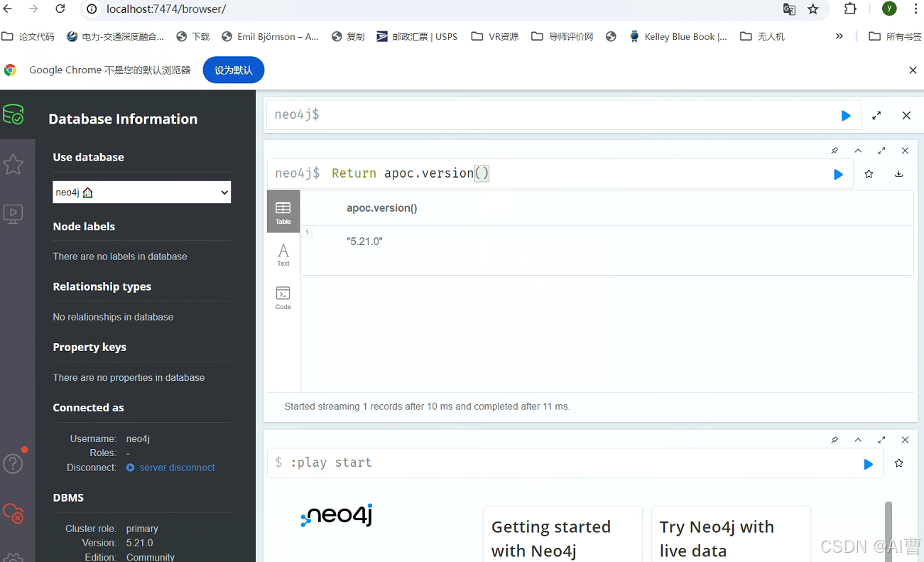Open the Kelley Blue Book bookmark
This screenshot has width=924, height=562.
click(x=678, y=36)
